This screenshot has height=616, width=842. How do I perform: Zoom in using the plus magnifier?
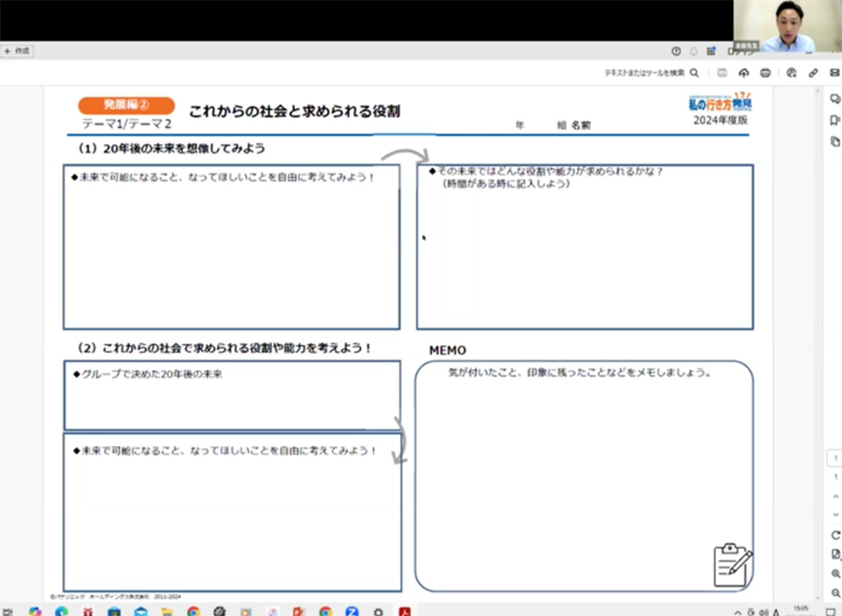pos(835,573)
